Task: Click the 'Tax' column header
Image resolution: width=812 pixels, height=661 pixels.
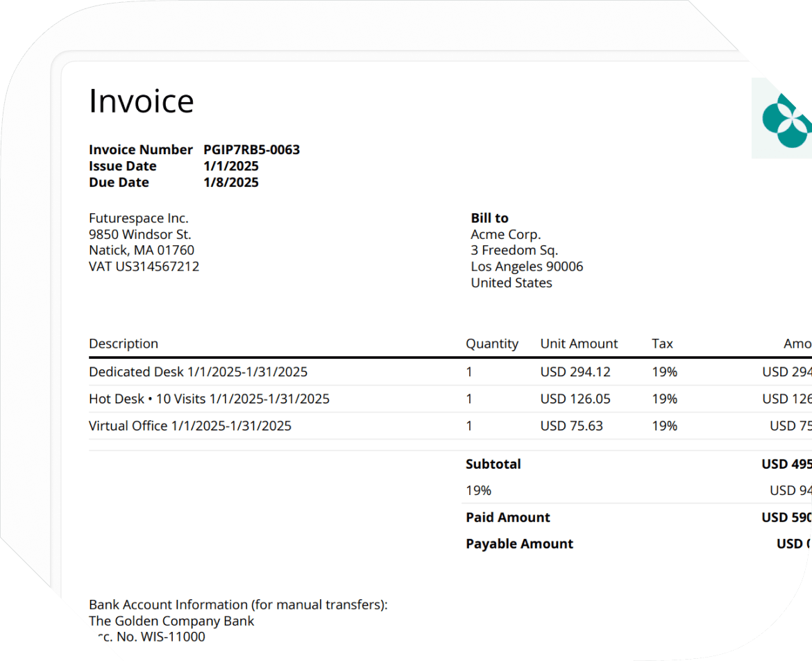Action: 662,344
